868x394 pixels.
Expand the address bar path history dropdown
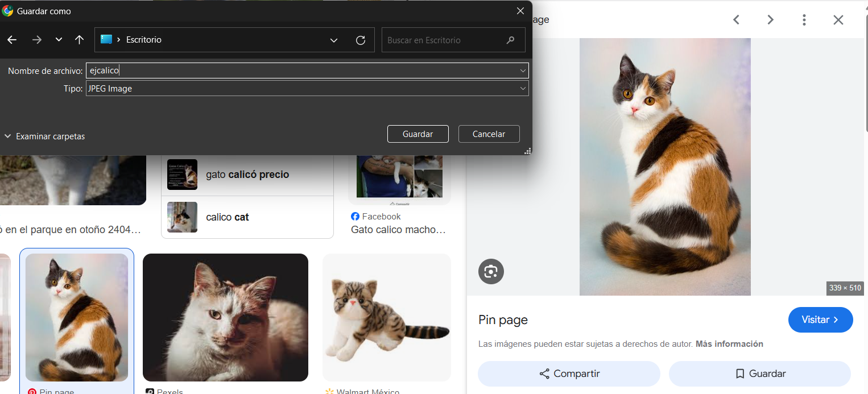pyautogui.click(x=334, y=40)
